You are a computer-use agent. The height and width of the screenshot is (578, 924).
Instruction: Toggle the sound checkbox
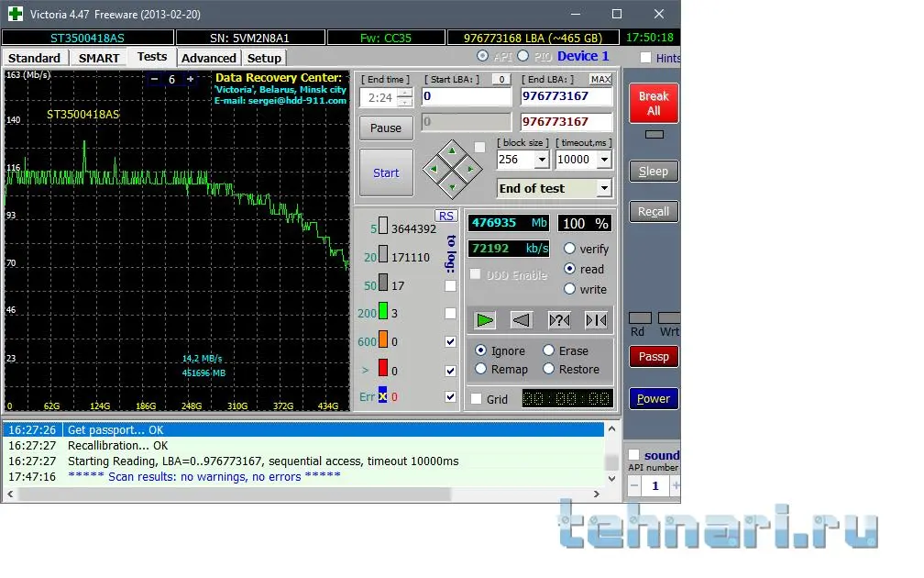click(x=634, y=455)
